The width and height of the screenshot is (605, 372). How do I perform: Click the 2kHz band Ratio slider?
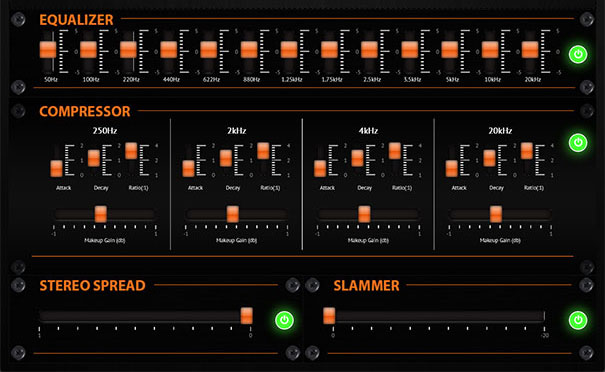(x=263, y=151)
